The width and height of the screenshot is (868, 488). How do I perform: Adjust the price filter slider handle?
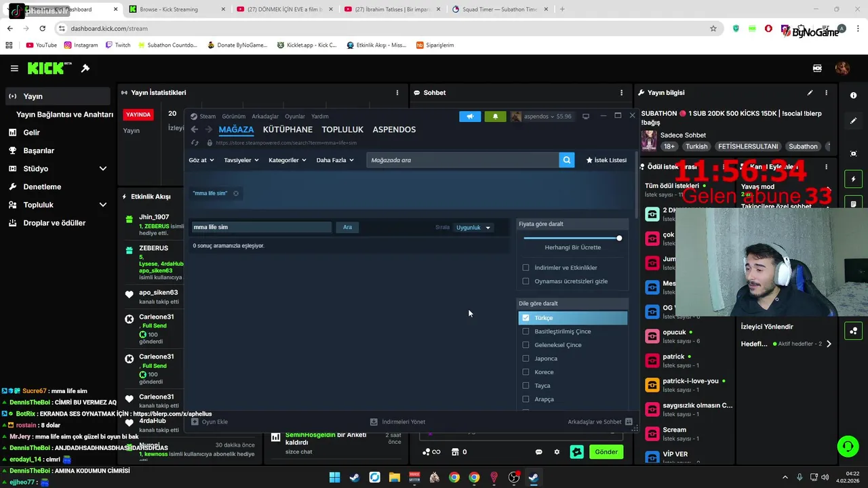pyautogui.click(x=619, y=238)
